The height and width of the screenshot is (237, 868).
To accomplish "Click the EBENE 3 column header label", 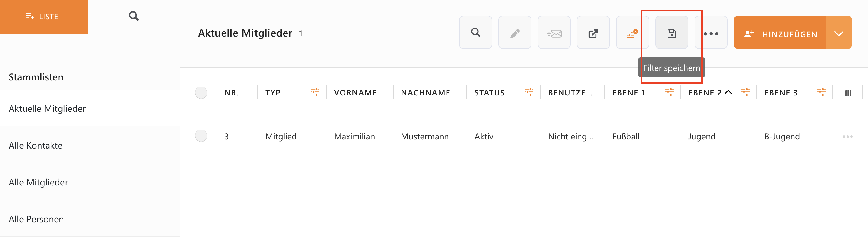I will (x=781, y=93).
